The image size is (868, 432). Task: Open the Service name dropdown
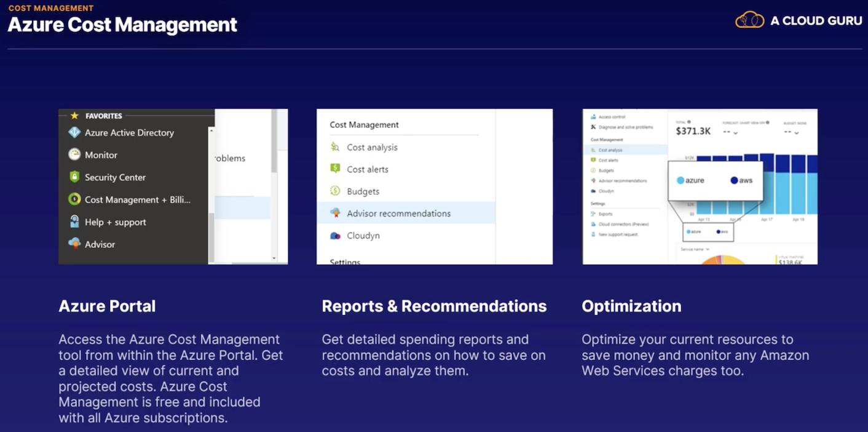point(695,249)
